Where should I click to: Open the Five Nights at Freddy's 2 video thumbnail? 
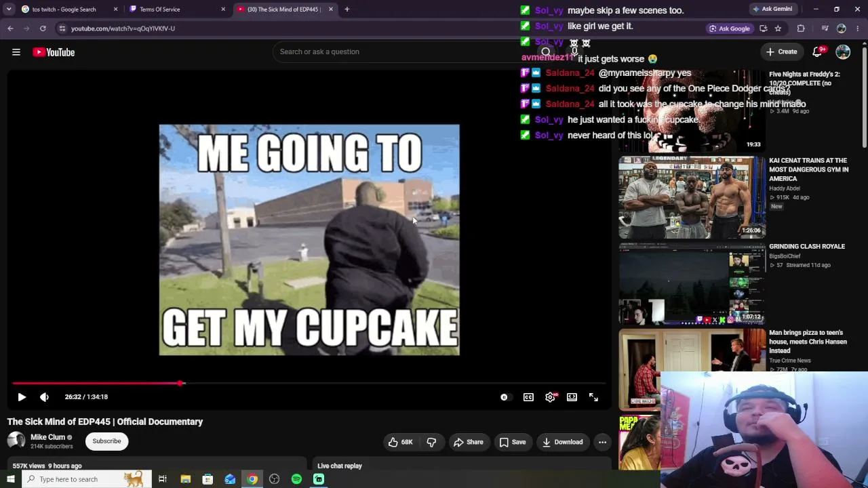pos(692,110)
